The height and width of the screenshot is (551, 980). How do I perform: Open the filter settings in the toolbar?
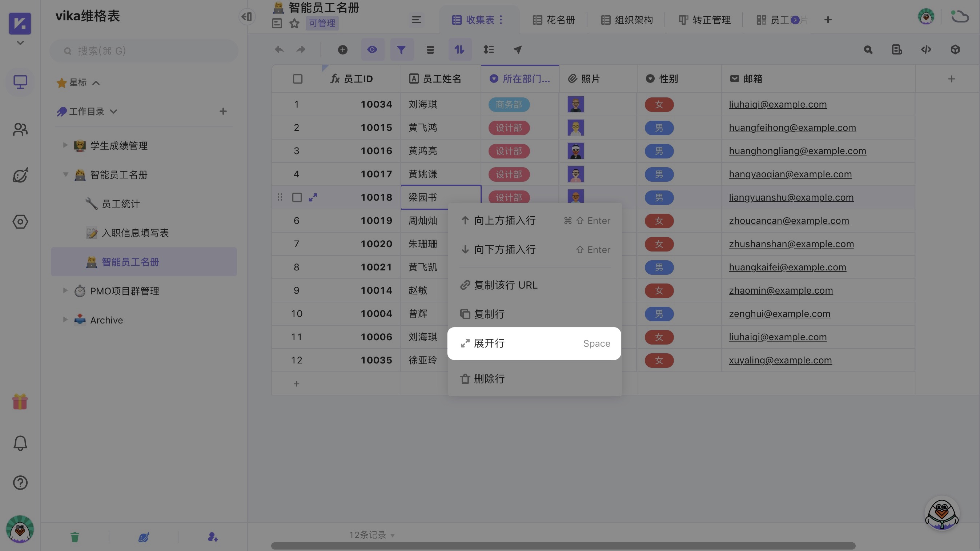tap(401, 49)
